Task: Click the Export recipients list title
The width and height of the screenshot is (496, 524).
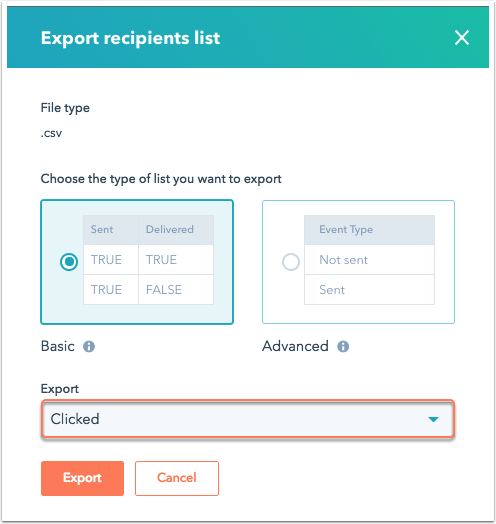Action: tap(130, 38)
